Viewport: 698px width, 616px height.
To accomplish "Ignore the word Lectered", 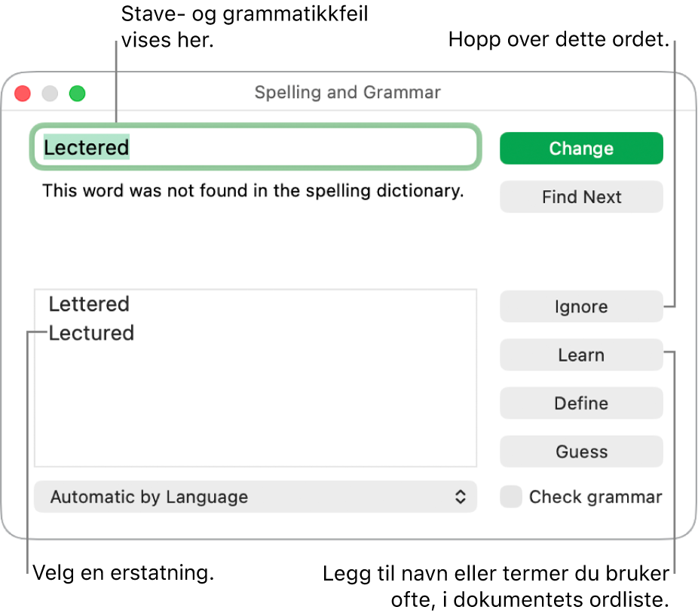I will pyautogui.click(x=581, y=307).
